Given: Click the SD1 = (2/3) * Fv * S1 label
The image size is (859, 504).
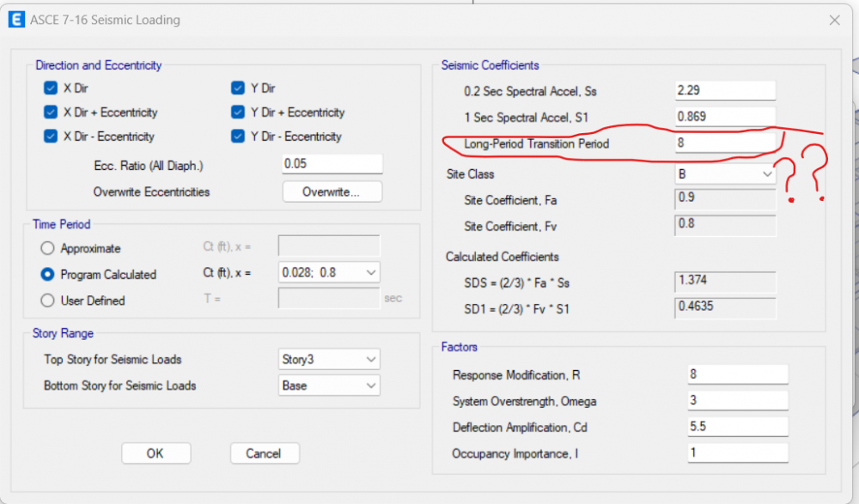Looking at the screenshot, I should (x=516, y=309).
